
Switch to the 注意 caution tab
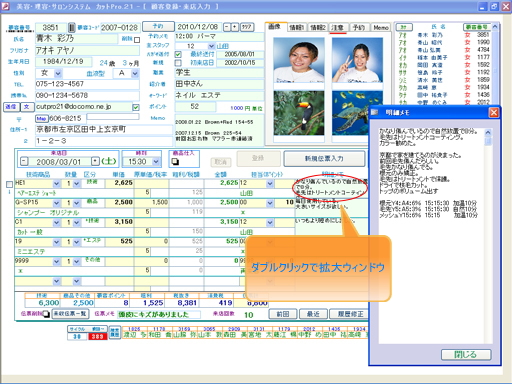coord(338,27)
